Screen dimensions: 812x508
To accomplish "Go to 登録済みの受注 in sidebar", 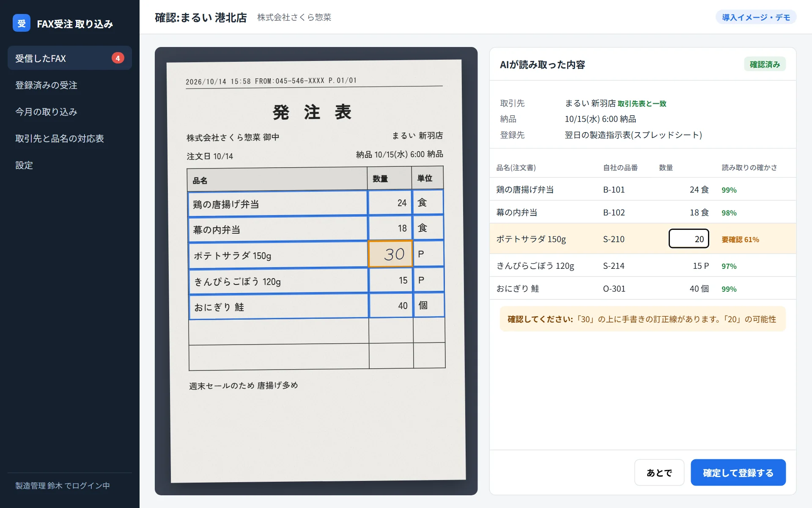I will 70,85.
